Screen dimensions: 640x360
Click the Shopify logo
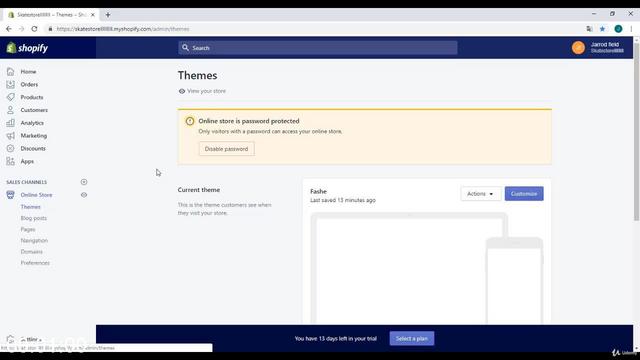tap(27, 48)
